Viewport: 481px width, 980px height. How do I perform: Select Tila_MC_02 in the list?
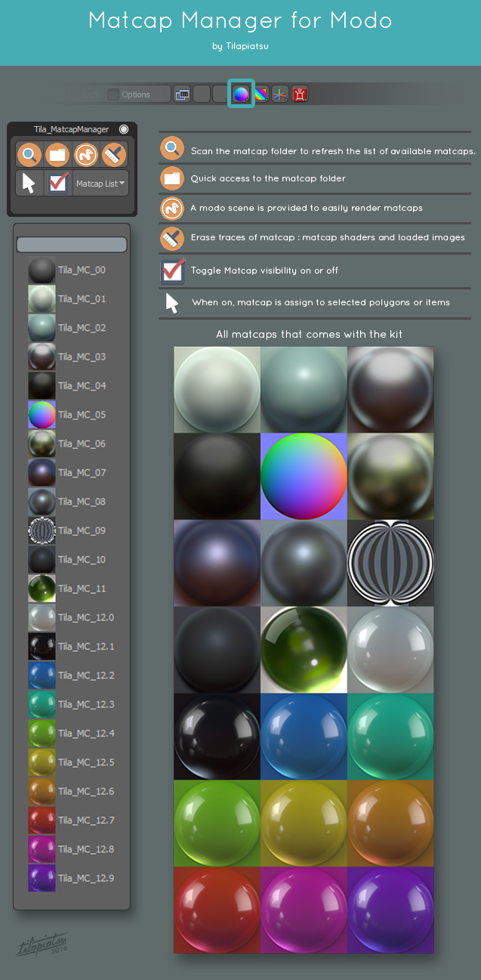click(x=72, y=328)
